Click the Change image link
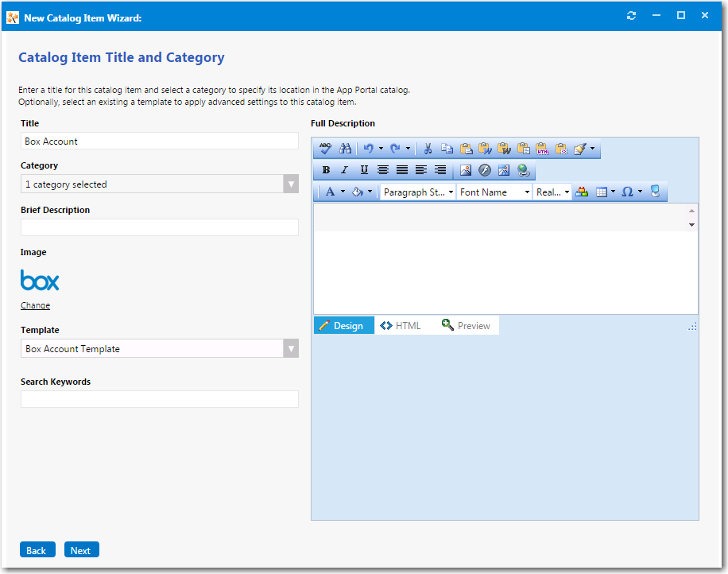728x574 pixels. (35, 305)
